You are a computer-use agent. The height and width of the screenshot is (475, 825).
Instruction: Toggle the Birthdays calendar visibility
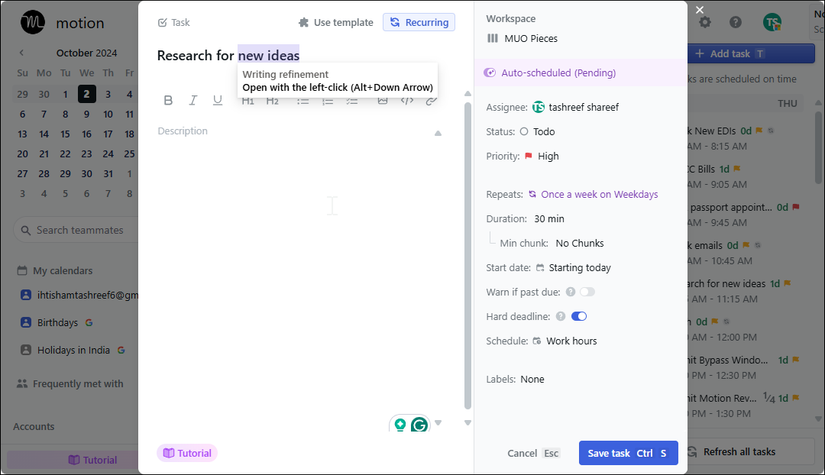25,322
